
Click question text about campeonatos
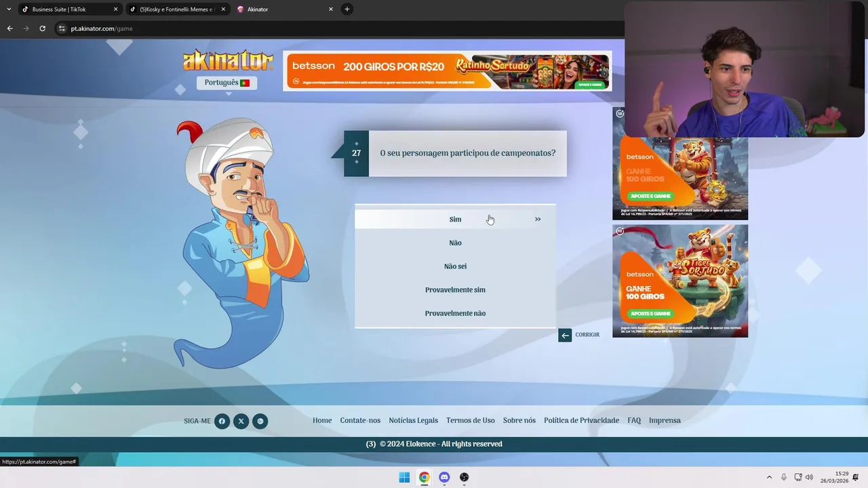(468, 153)
